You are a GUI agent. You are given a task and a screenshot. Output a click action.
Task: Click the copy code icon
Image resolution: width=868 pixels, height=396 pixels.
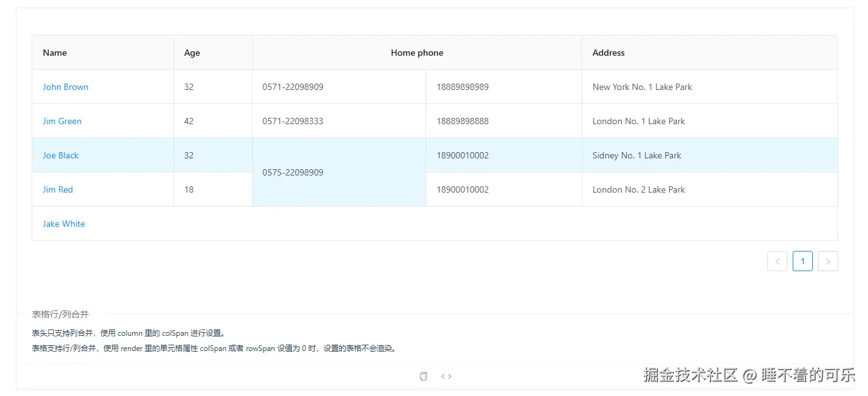(424, 376)
